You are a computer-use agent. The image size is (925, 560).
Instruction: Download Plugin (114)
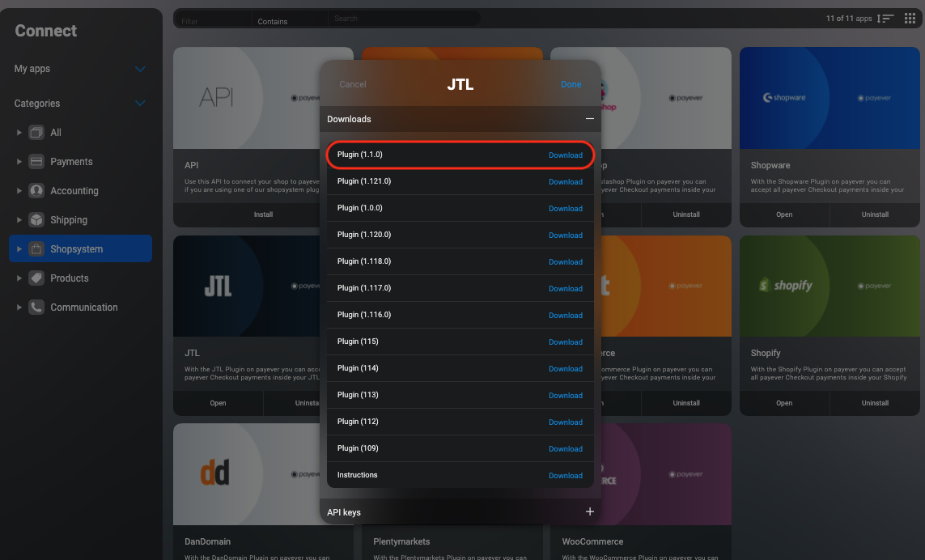(565, 369)
